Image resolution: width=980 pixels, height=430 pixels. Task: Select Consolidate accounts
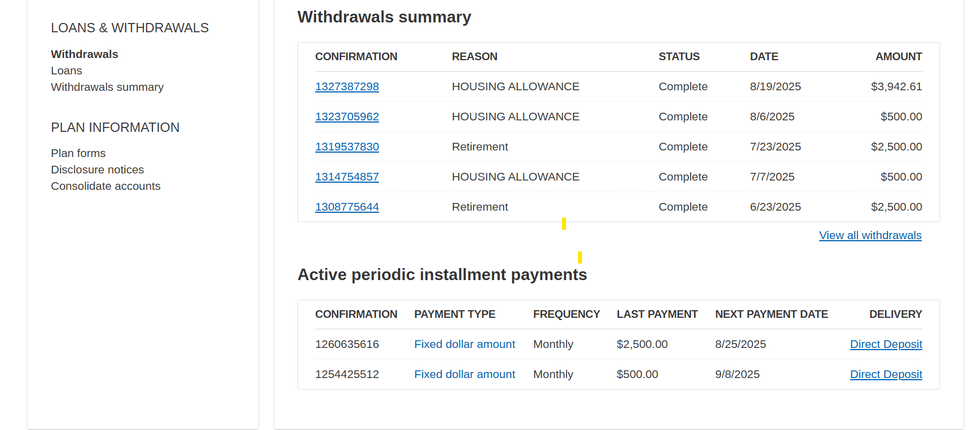point(106,186)
